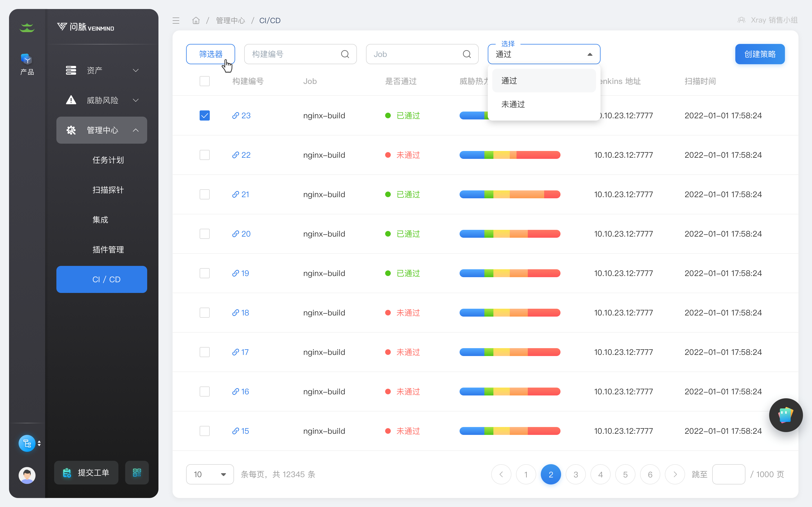Open the 10 per page dropdown
812x507 pixels.
point(210,474)
